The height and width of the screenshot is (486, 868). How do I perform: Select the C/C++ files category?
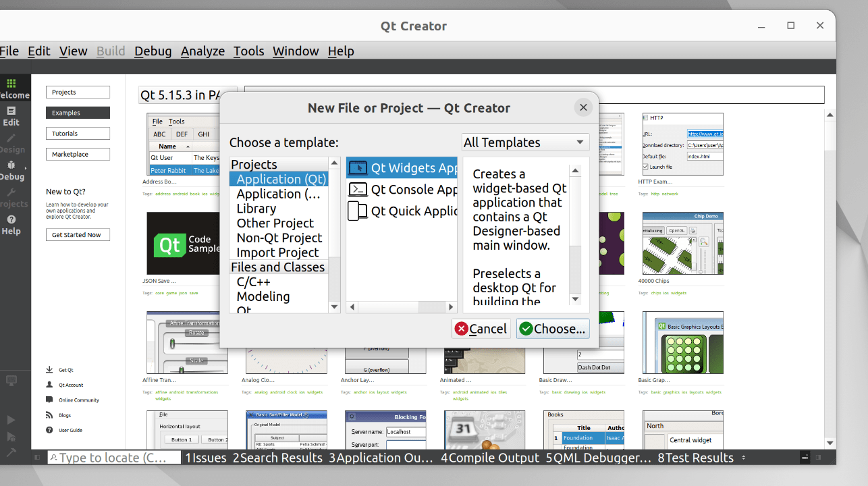coord(279,282)
